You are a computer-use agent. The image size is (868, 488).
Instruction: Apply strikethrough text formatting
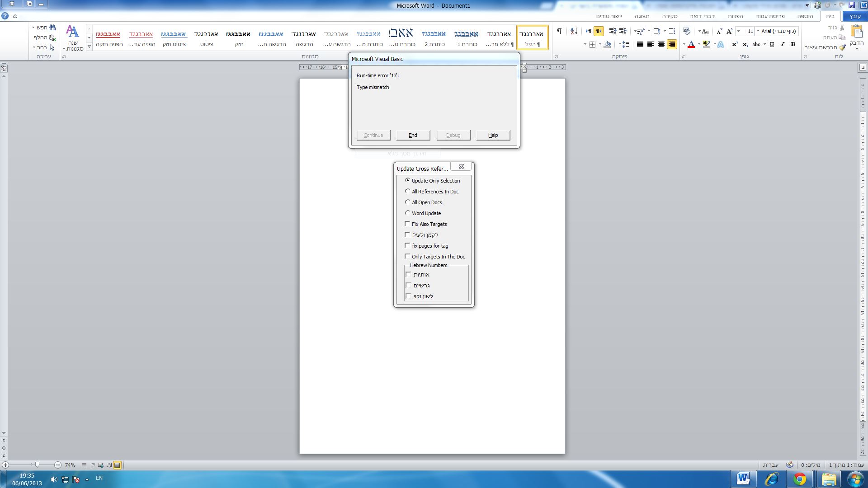pos(756,44)
